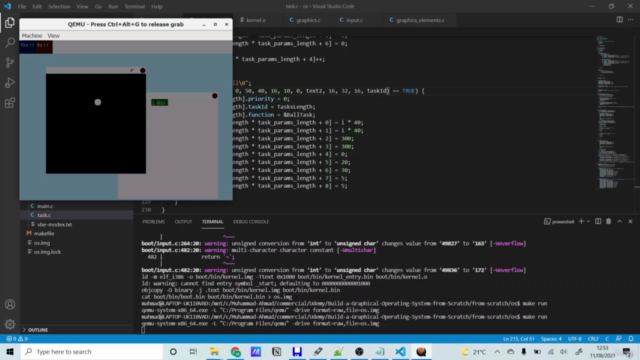Open the Terminal menu
Screen dimensions: 640x360
pyautogui.click(x=135, y=7)
